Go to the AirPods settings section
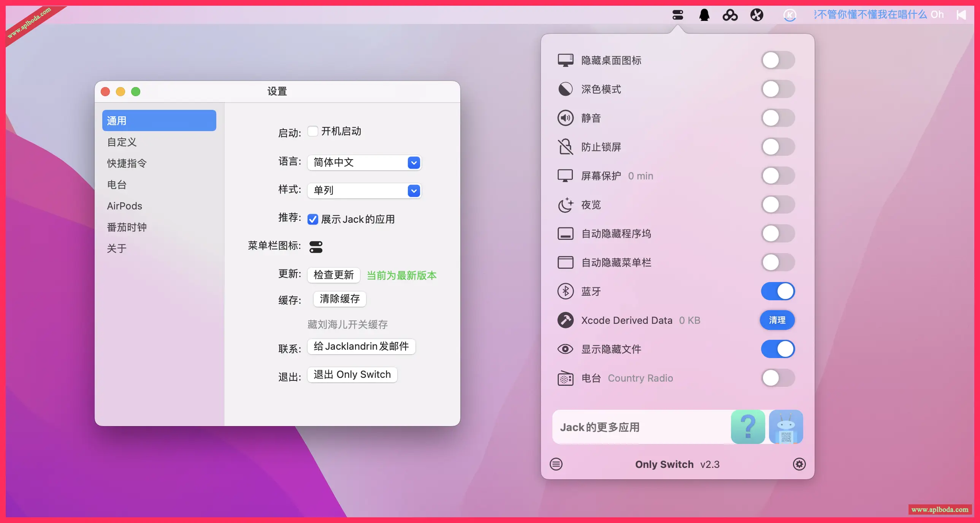 pos(159,206)
